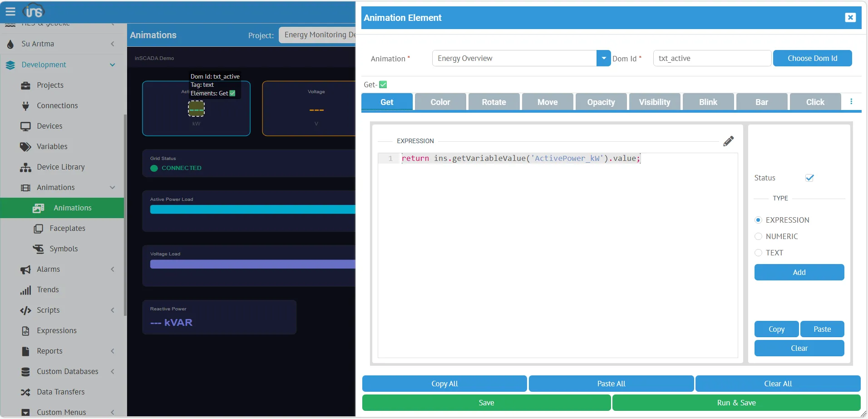This screenshot has width=868, height=419.
Task: Click the Run & Save button
Action: click(x=736, y=403)
